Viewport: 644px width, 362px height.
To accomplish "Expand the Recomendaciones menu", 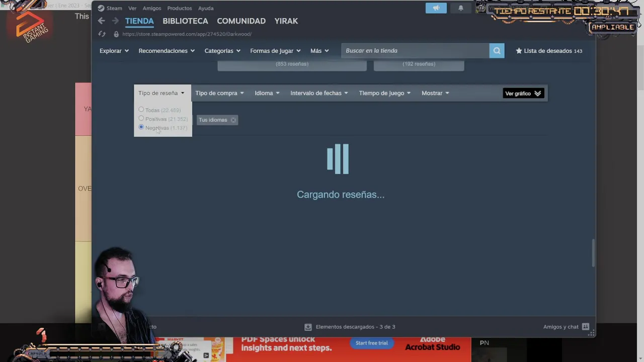I will 167,51.
